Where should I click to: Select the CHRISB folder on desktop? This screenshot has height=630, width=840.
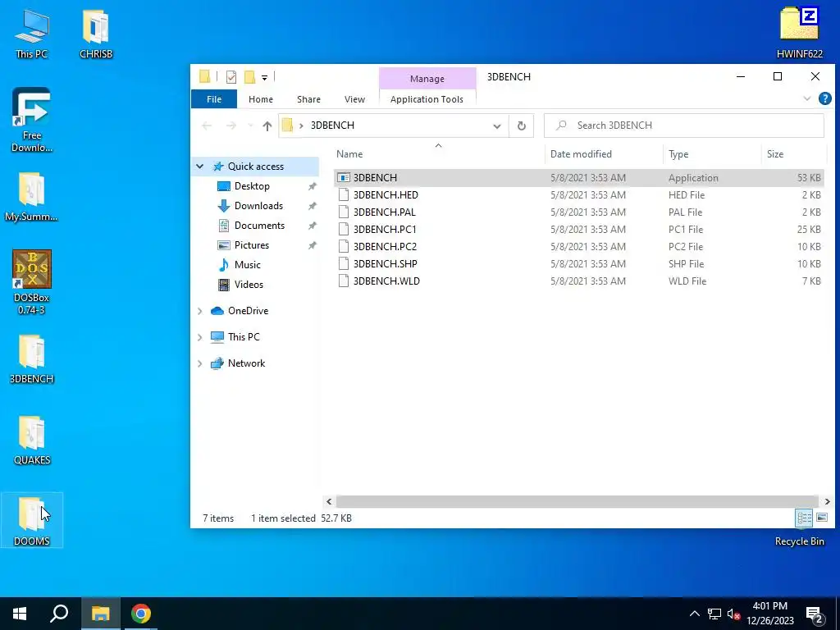pyautogui.click(x=96, y=33)
